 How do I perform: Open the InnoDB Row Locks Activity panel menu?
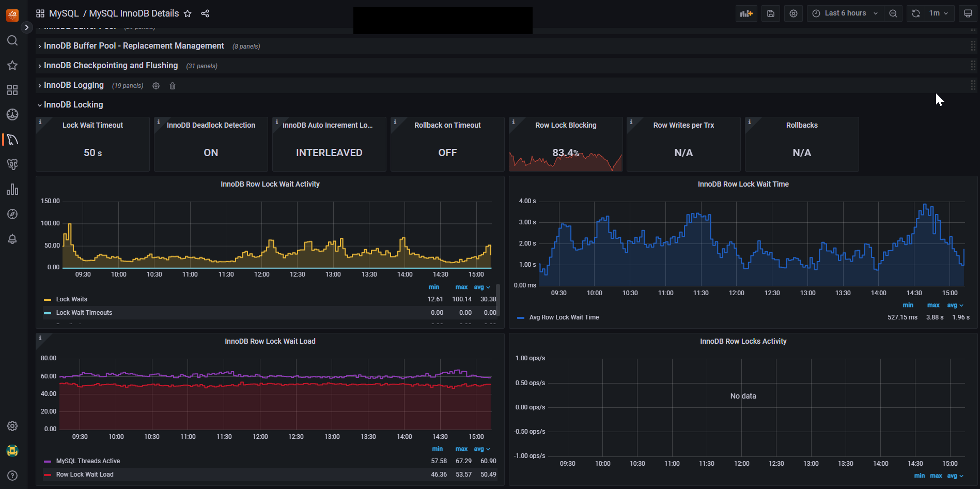tap(743, 341)
